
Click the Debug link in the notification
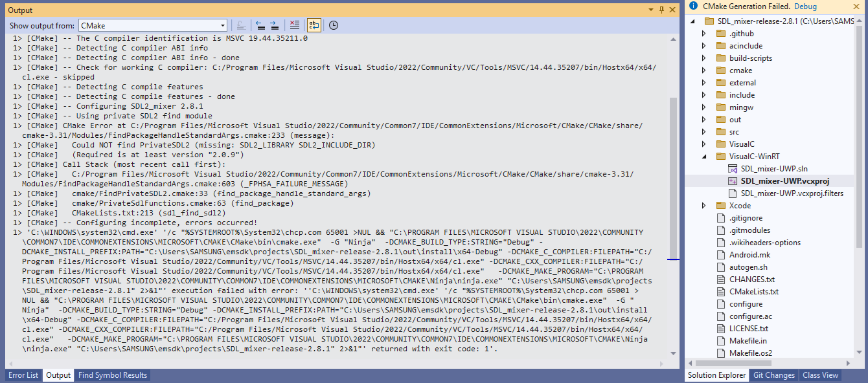pyautogui.click(x=805, y=6)
